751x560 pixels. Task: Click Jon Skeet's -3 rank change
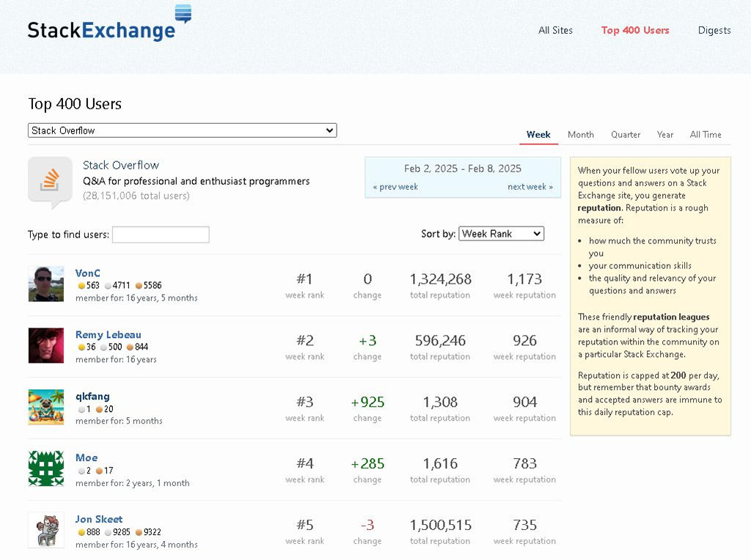367,525
